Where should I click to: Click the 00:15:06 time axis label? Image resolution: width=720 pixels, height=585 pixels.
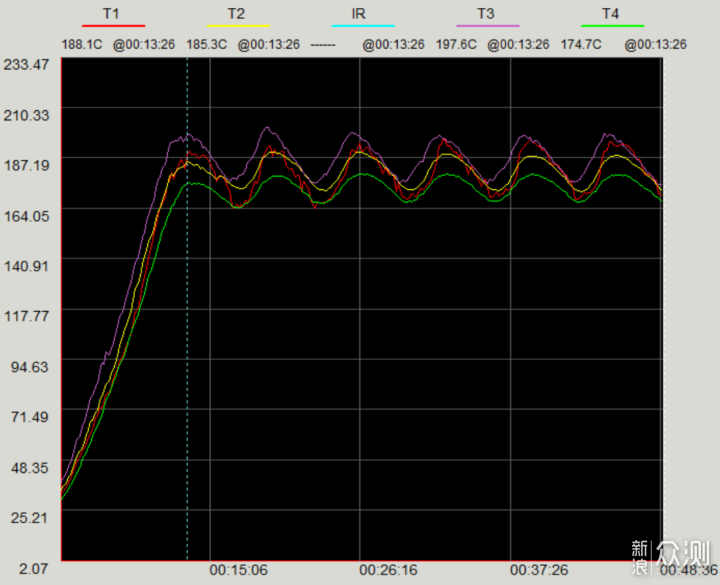[238, 570]
